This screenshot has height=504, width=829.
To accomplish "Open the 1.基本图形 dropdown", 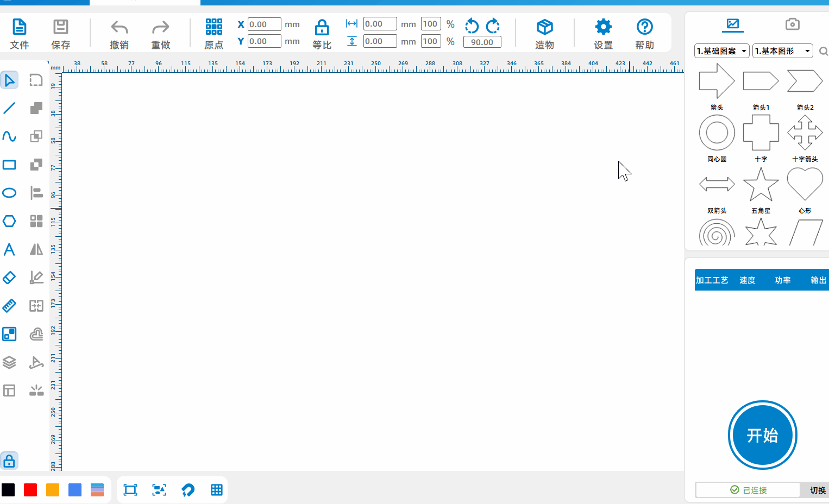I will pos(783,51).
